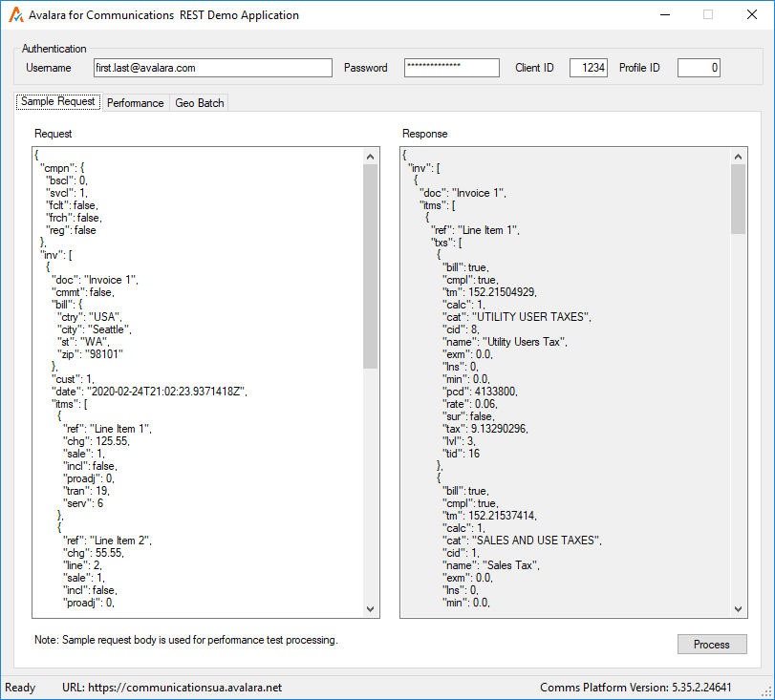
Task: Minimize the application window
Action: tap(664, 15)
